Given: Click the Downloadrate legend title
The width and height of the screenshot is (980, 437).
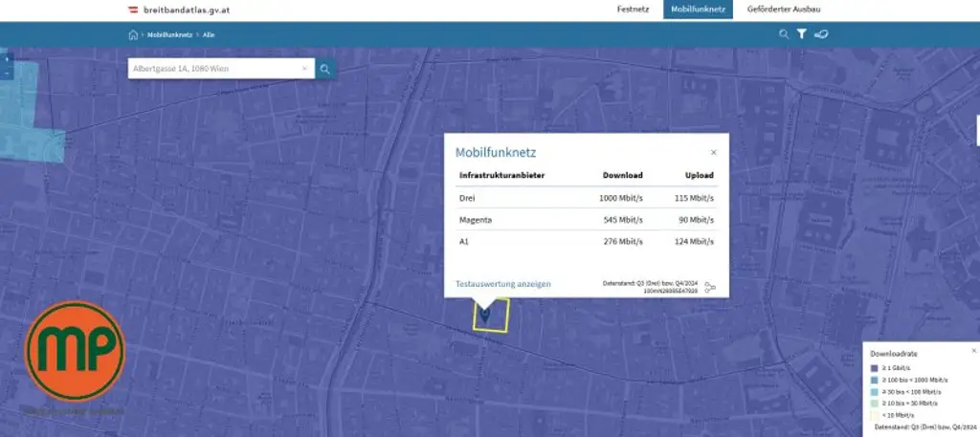Looking at the screenshot, I should point(894,354).
